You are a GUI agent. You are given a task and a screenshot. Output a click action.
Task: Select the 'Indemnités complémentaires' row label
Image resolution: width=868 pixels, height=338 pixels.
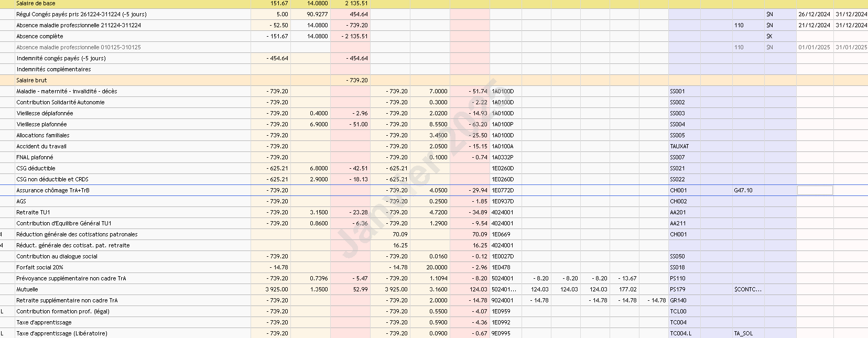coord(53,69)
